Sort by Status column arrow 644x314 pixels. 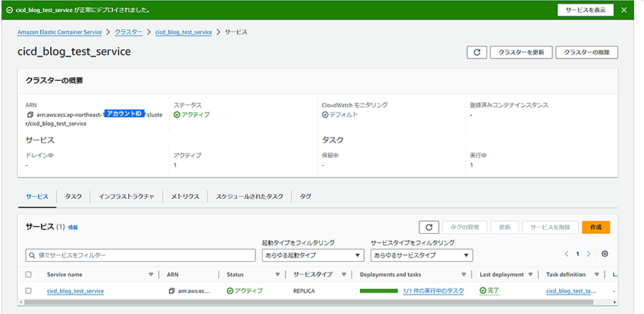tap(277, 275)
